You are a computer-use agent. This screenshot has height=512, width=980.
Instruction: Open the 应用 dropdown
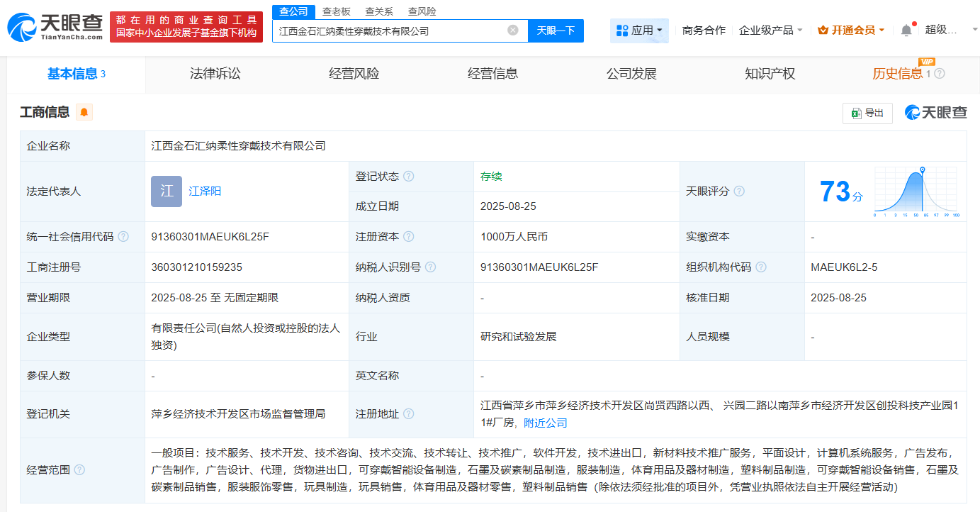point(639,30)
